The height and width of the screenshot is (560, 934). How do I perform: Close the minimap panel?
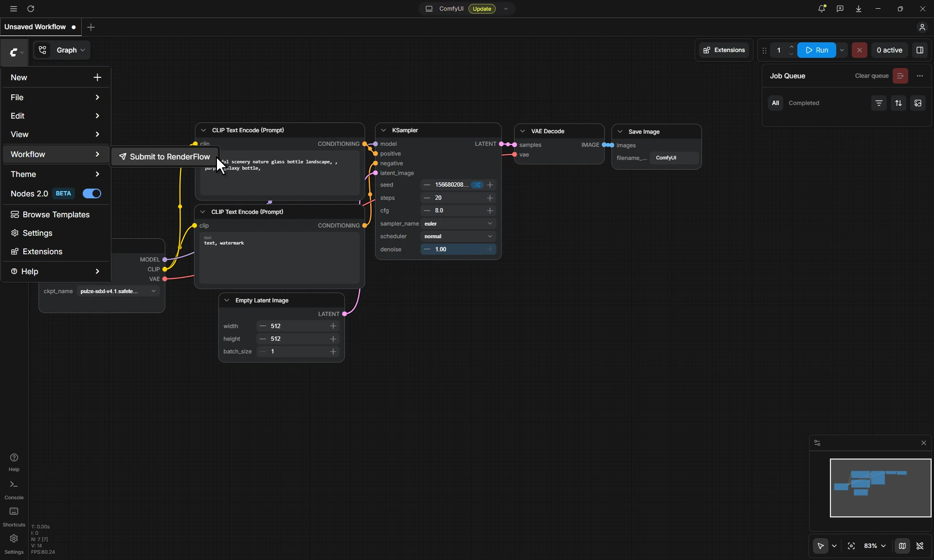pos(924,443)
